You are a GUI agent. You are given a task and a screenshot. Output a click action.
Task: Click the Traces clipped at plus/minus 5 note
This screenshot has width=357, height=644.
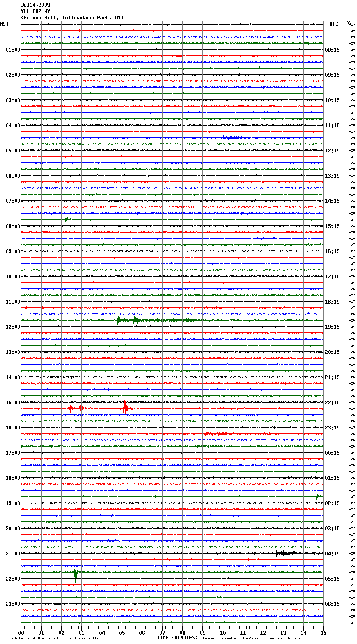[x=254, y=638]
